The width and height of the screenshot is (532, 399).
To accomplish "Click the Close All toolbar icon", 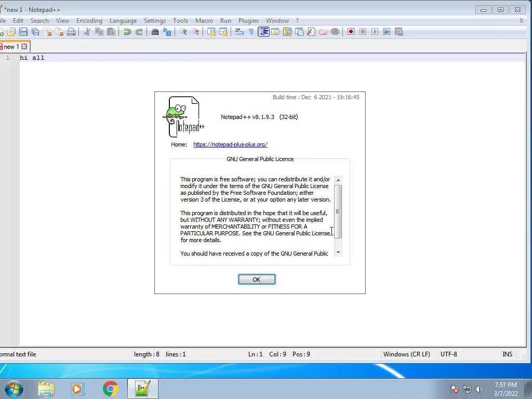I will (59, 32).
